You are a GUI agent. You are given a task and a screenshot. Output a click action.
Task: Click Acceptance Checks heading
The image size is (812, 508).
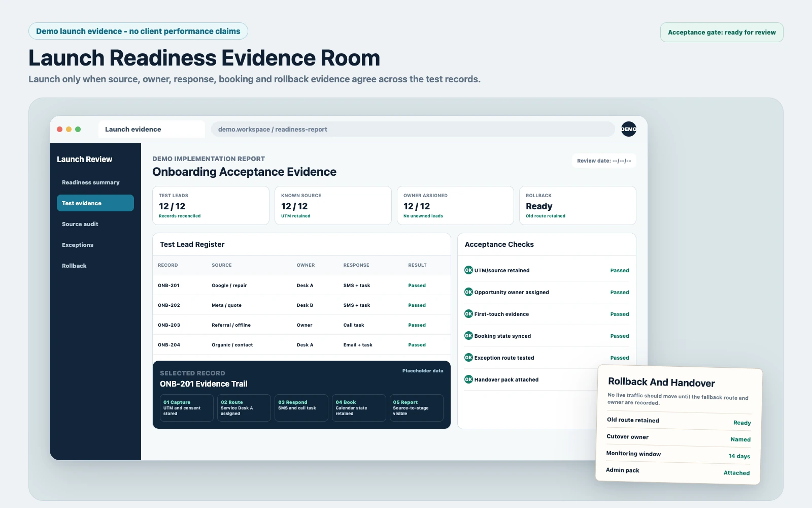(499, 244)
